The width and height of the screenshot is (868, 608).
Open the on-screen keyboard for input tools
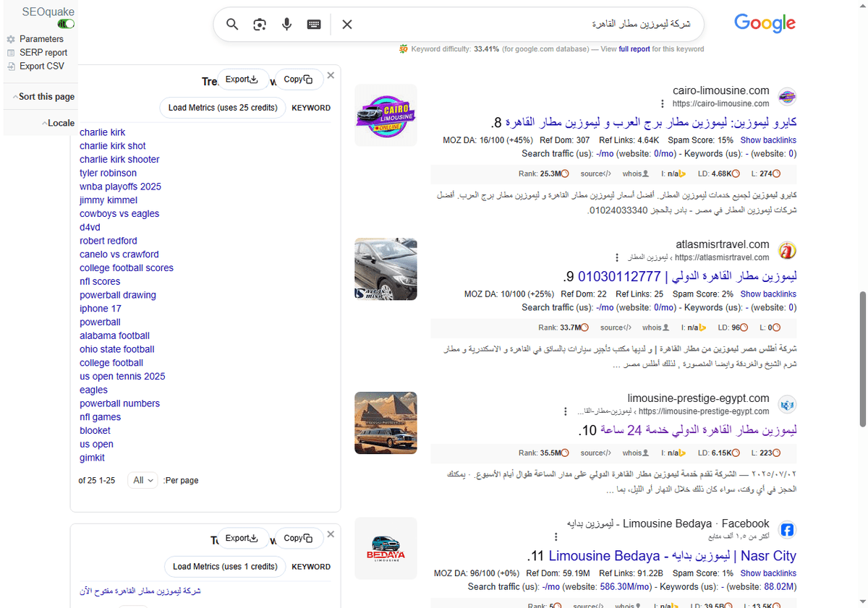313,24
